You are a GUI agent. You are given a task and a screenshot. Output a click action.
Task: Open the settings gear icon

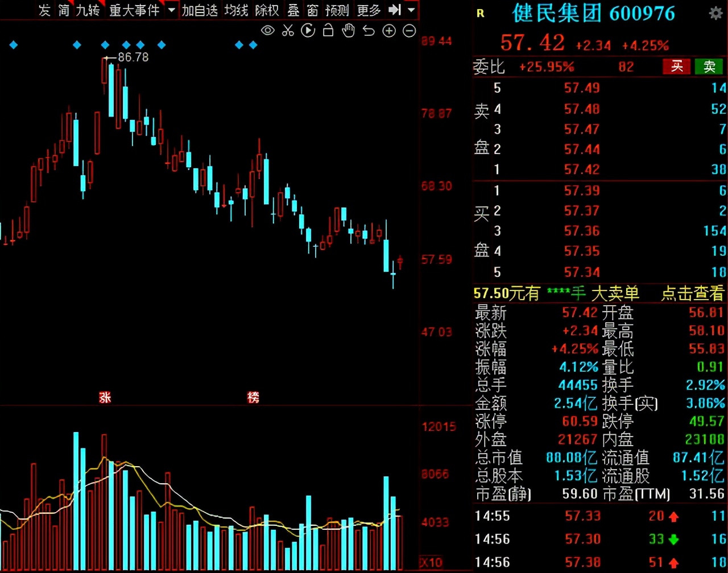[x=715, y=13]
